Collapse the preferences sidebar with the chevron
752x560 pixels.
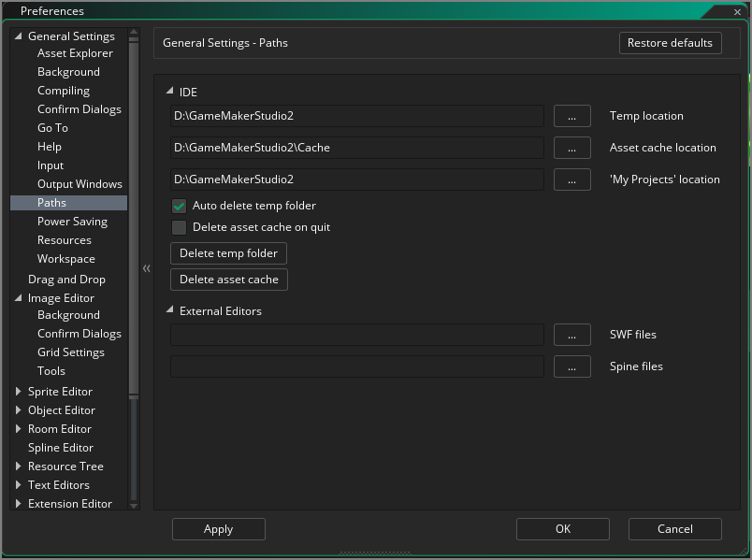[x=147, y=268]
